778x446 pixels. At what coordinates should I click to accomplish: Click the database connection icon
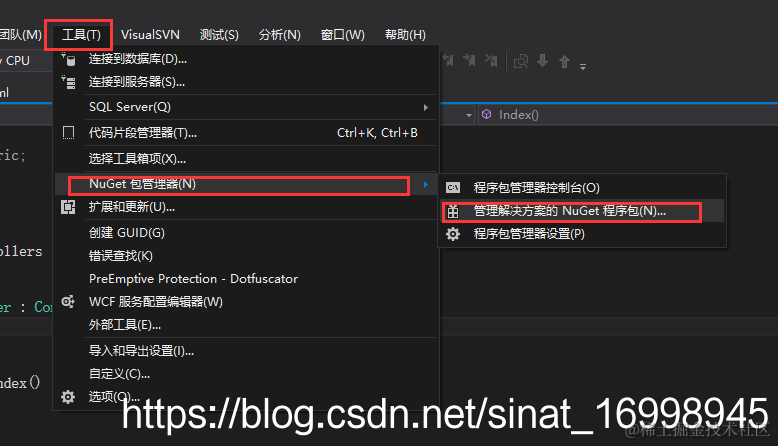[68, 59]
